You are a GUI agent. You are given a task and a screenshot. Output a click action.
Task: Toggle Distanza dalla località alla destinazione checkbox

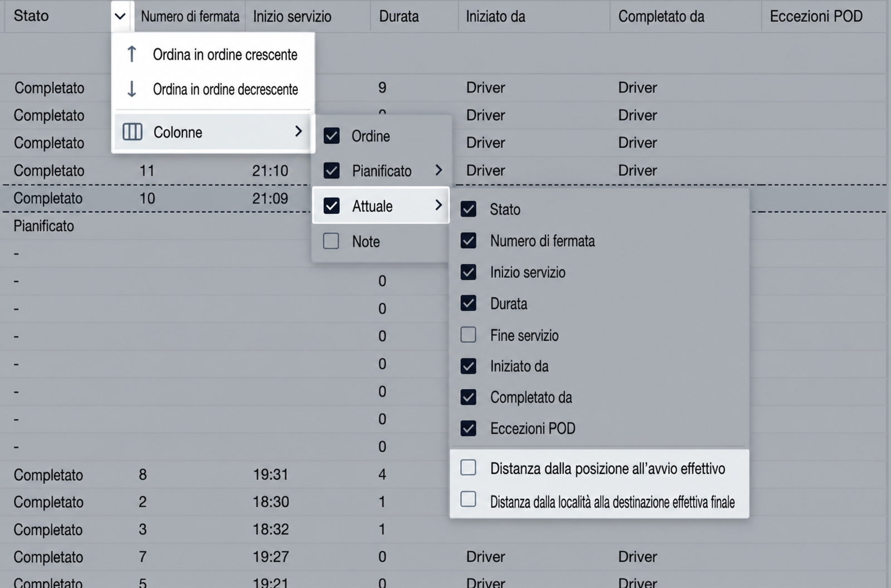(468, 499)
